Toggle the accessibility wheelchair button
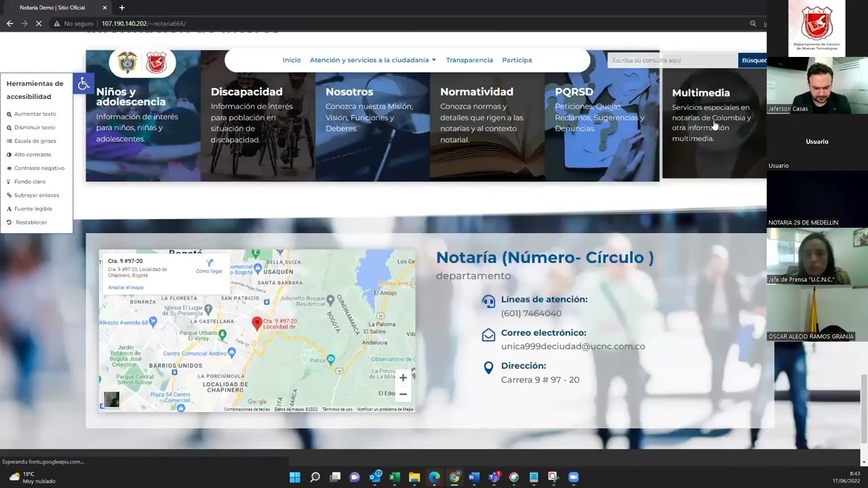 83,84
